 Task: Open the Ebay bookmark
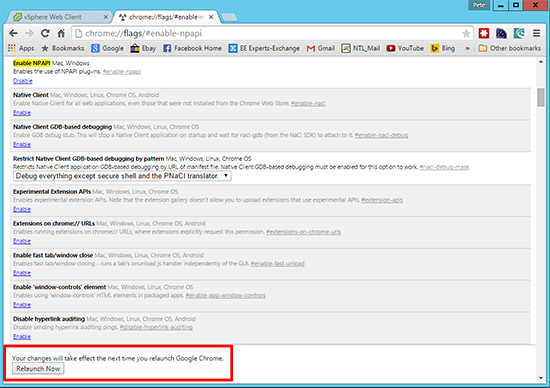click(143, 48)
